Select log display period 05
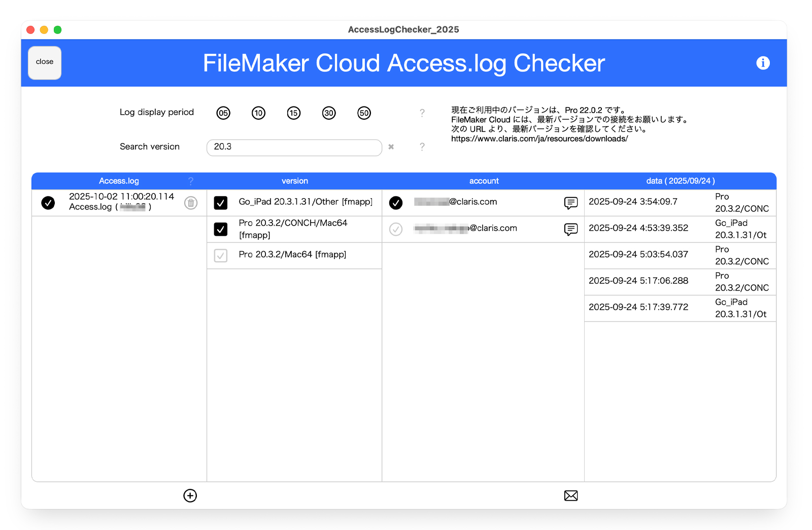The height and width of the screenshot is (530, 812). click(x=223, y=113)
